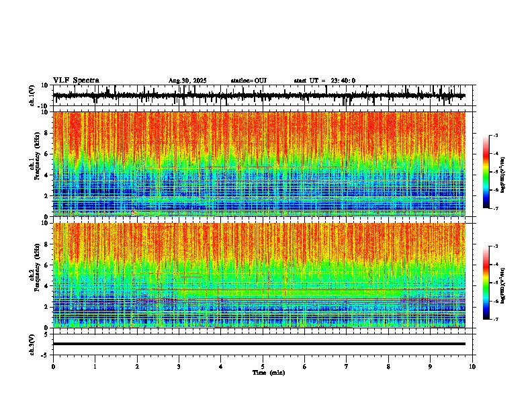Screen dimensions: 532x411
Task: Click the 4 kHz tick on ch.2 spectrogram
Action: pos(47,286)
